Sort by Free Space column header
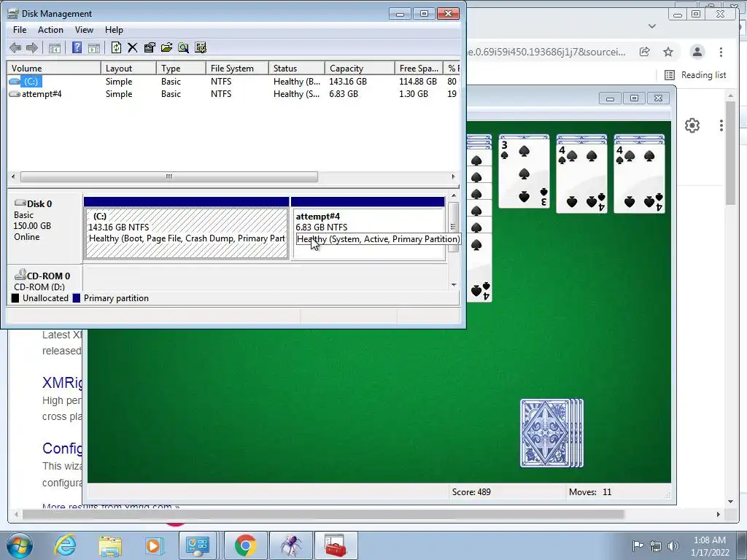Viewport: 747px width, 560px height. click(419, 68)
